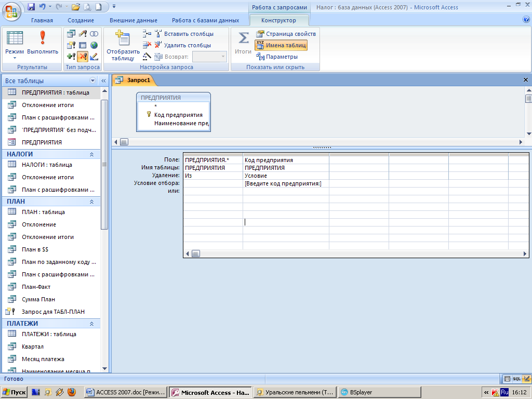532x399 pixels.
Task: Choose the Make Table query type icon
Action: click(71, 45)
